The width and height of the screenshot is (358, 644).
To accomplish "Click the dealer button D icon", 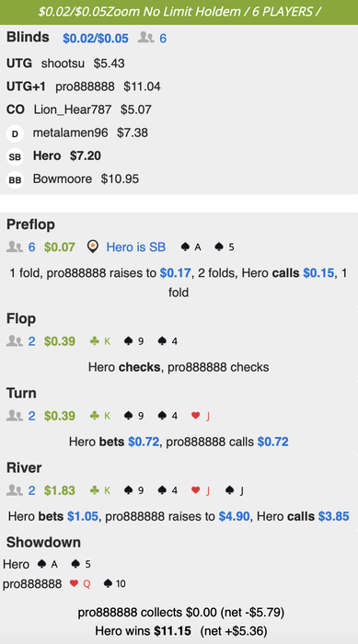I will pyautogui.click(x=15, y=133).
